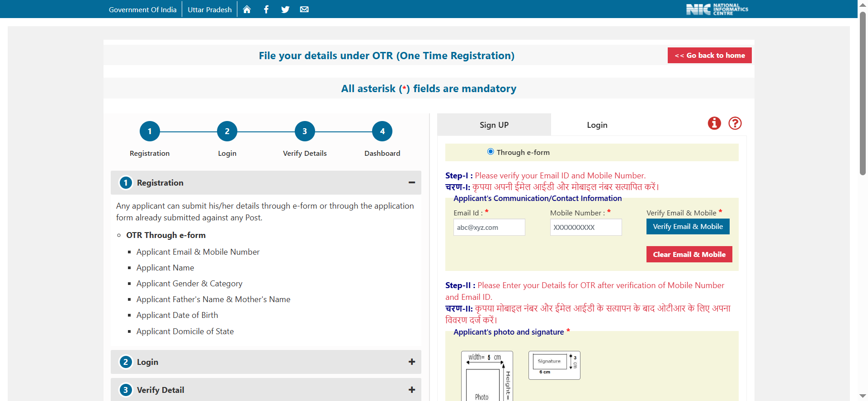Open the Facebook icon link
This screenshot has width=868, height=401.
coord(266,9)
